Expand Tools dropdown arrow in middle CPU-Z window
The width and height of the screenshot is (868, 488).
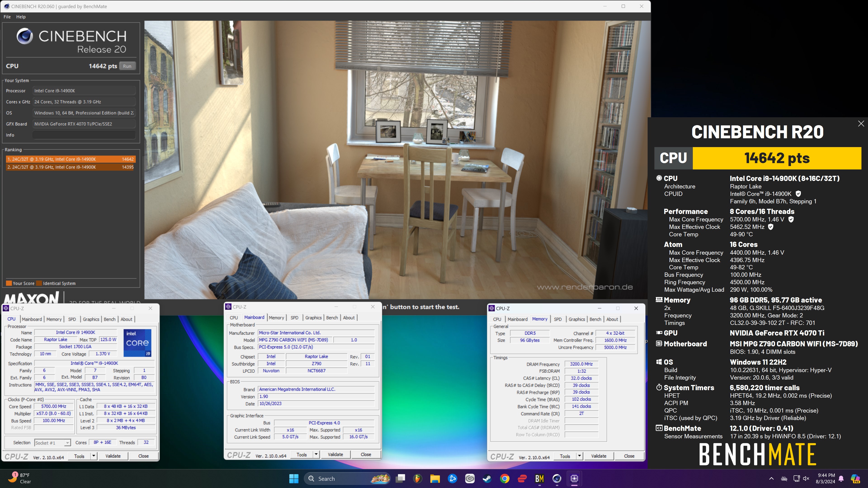click(316, 455)
